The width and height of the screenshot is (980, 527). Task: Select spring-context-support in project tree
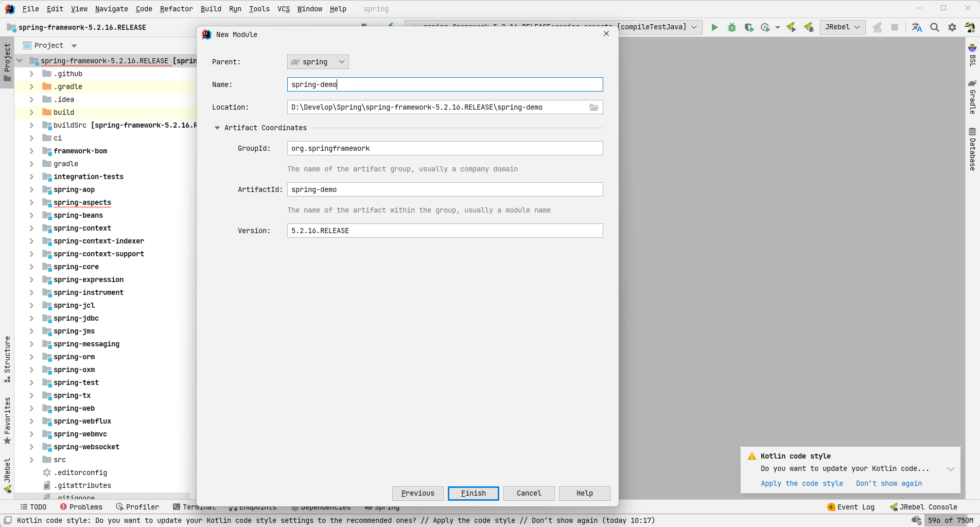[x=99, y=254]
